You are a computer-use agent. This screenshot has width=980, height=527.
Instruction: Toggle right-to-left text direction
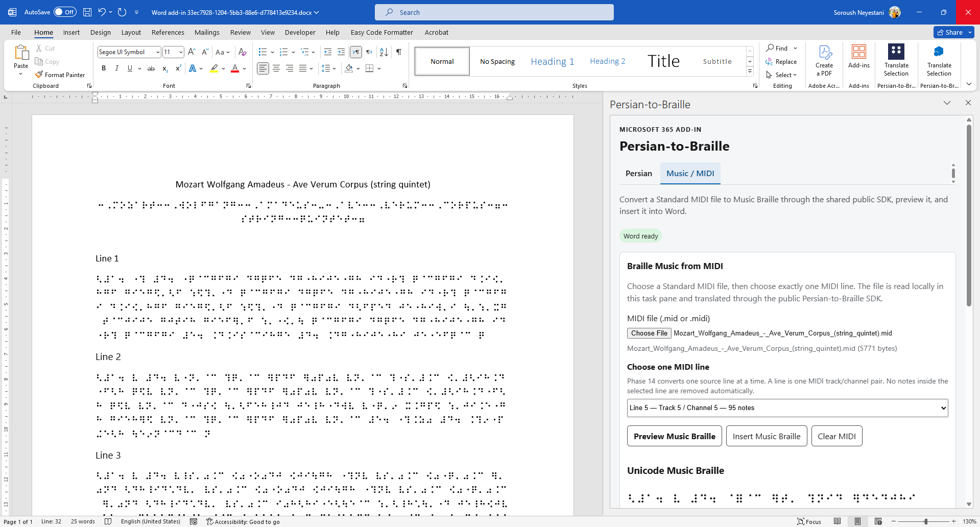click(x=369, y=52)
